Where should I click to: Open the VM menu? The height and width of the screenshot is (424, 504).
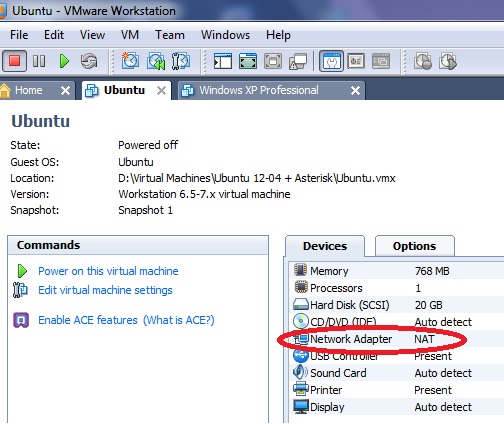pyautogui.click(x=130, y=35)
